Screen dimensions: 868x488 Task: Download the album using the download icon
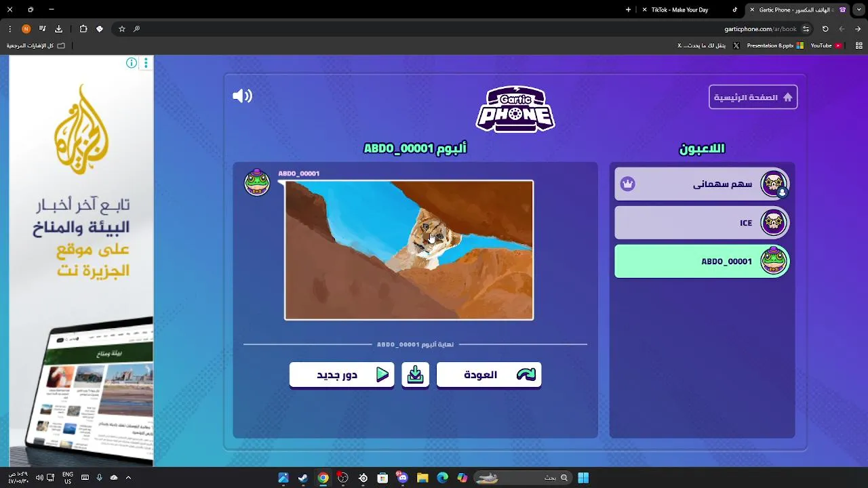[x=415, y=374]
